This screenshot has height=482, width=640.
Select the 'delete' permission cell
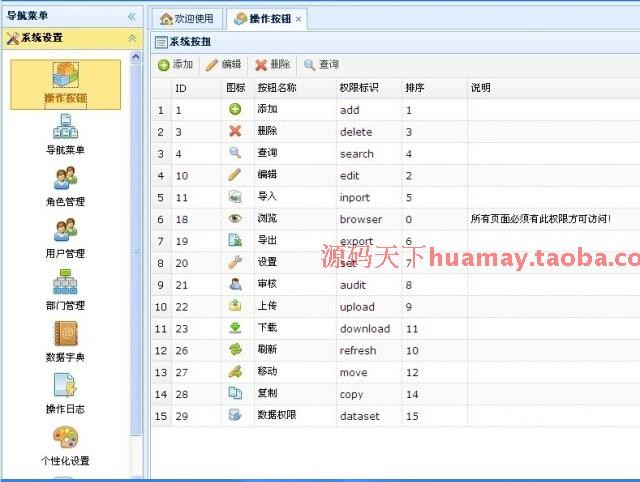[369, 132]
